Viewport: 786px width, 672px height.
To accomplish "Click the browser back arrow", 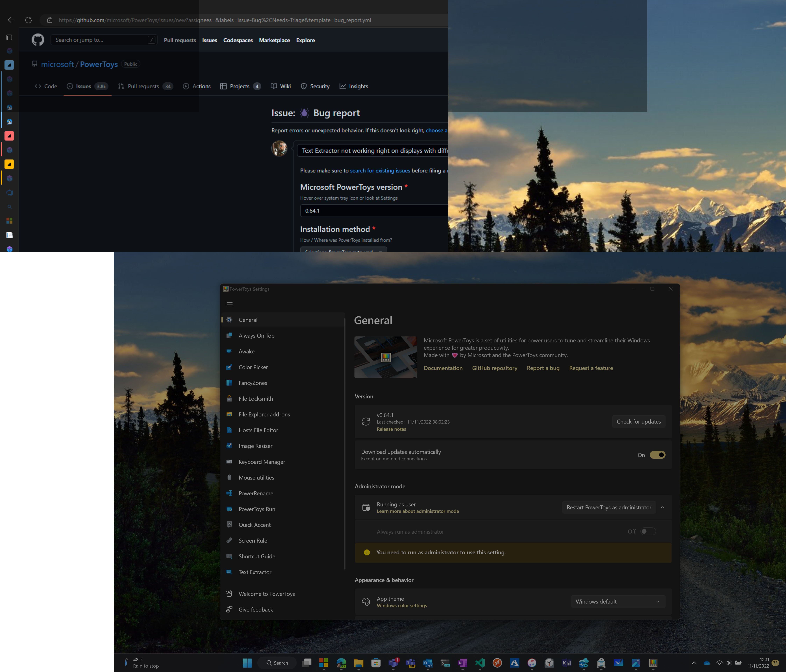I will click(x=11, y=20).
